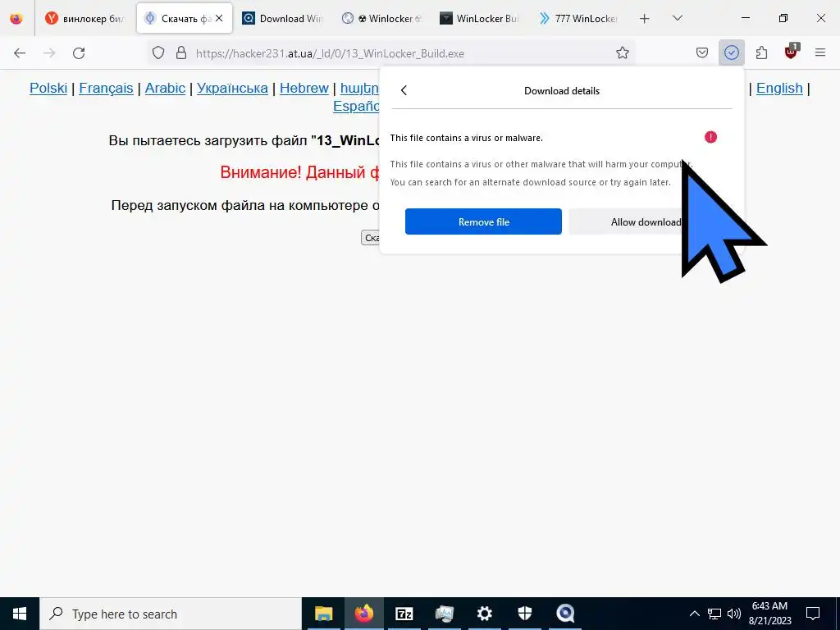Close the Скачать фа tab
The image size is (840, 630).
219,18
